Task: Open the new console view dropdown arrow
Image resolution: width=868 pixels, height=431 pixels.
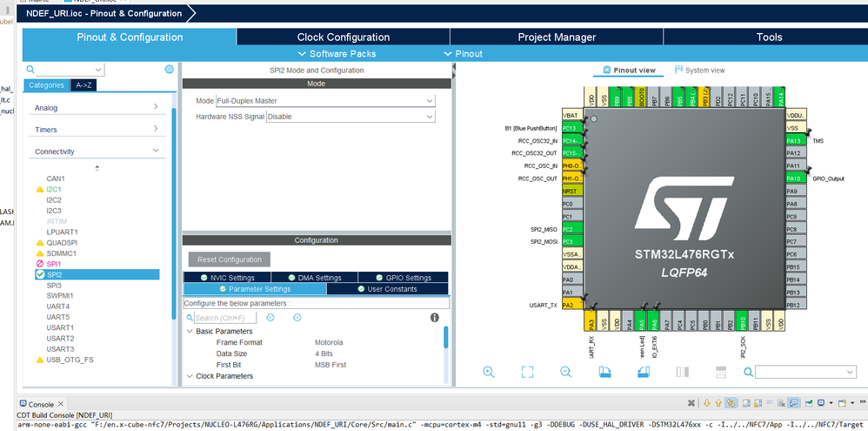Action: coord(852,403)
